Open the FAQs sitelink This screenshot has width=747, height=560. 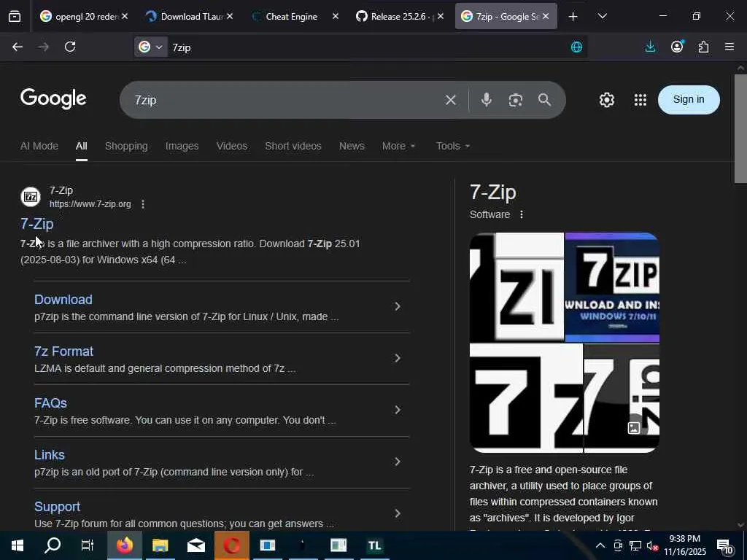point(50,403)
